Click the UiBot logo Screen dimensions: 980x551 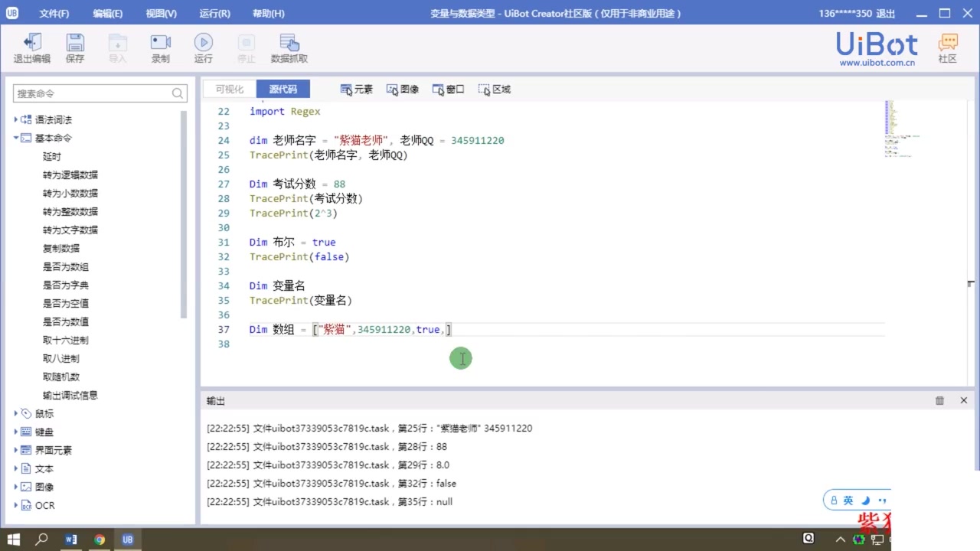coord(877,44)
